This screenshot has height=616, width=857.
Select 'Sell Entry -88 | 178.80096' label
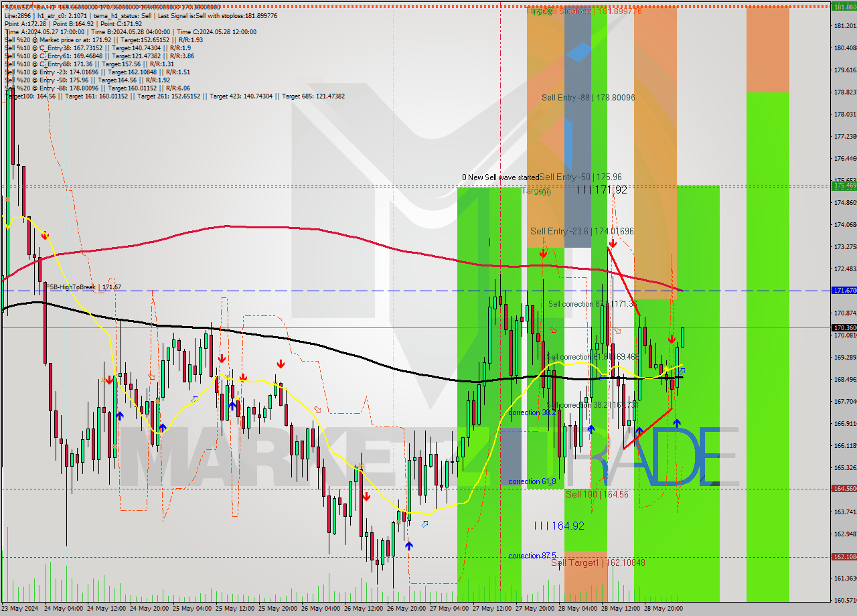589,98
